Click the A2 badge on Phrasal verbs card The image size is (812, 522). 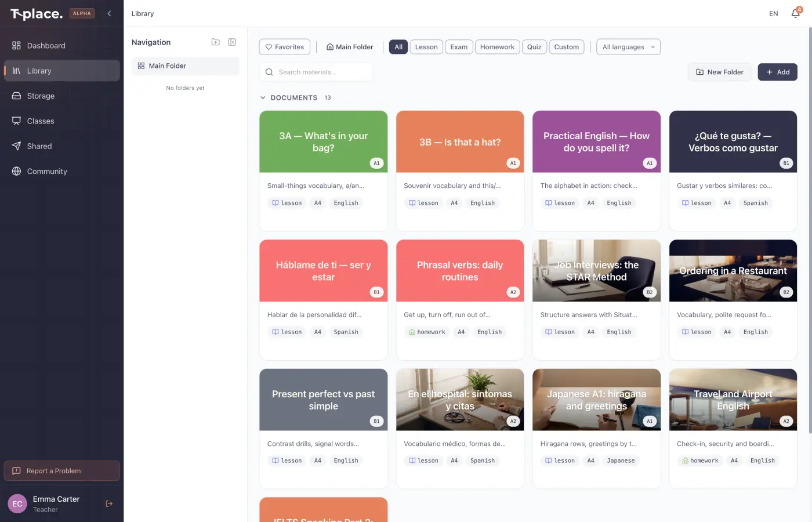(513, 292)
